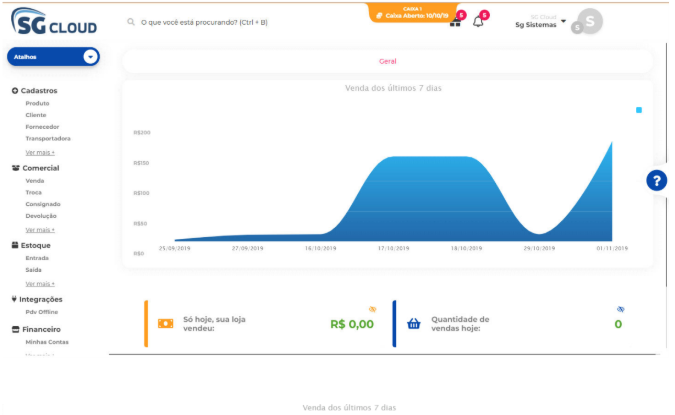The height and width of the screenshot is (415, 675).
Task: Open Produto in Cadastros
Action: tap(37, 103)
